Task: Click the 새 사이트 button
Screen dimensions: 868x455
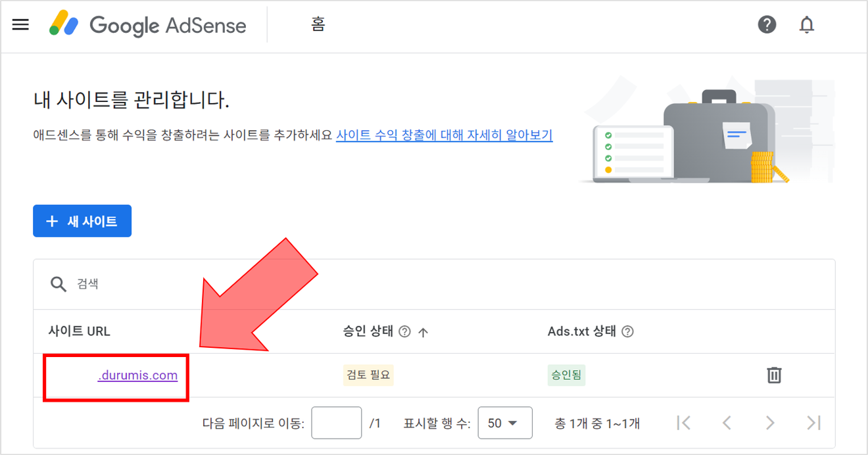Action: coord(82,221)
